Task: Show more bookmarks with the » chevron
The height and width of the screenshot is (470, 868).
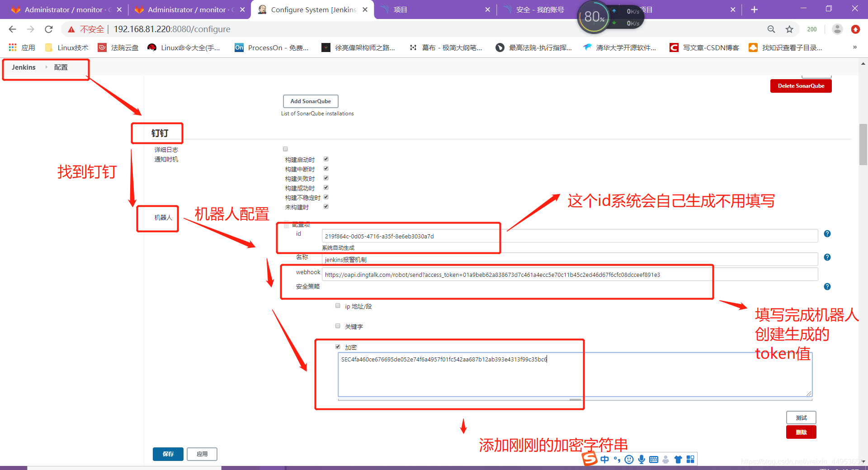Action: pyautogui.click(x=855, y=47)
